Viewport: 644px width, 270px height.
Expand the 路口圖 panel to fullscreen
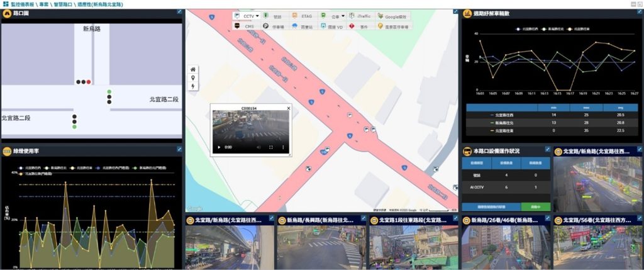click(179, 13)
